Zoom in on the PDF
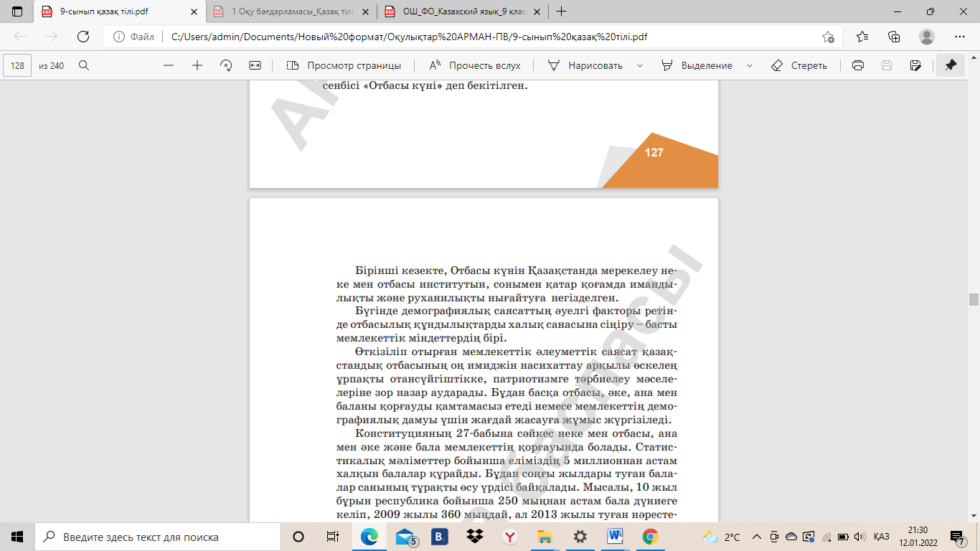Viewport: 980px width, 551px height. point(197,65)
